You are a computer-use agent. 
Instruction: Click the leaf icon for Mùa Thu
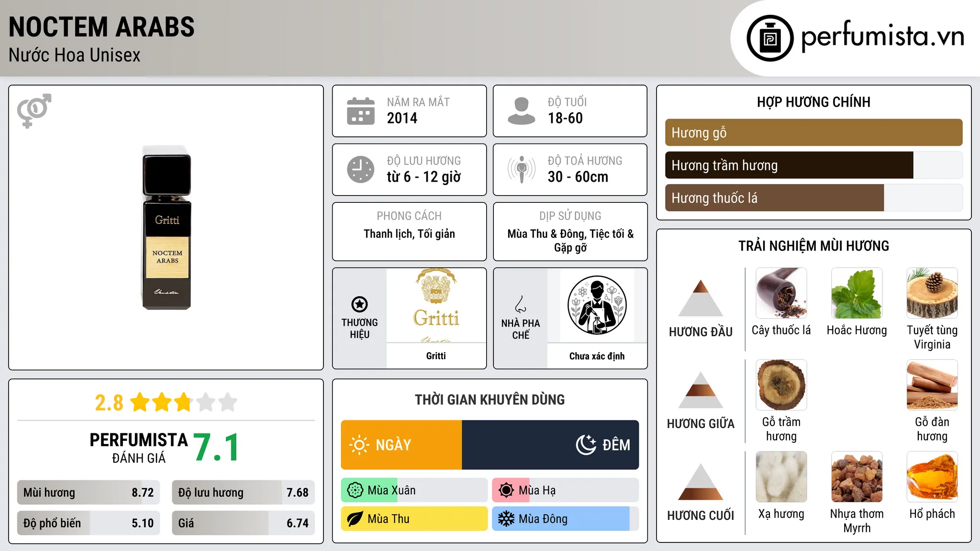tap(355, 519)
